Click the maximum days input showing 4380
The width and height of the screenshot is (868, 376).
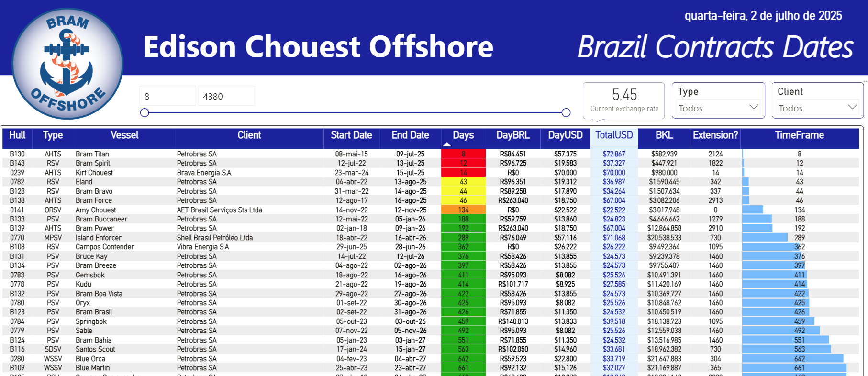[226, 96]
